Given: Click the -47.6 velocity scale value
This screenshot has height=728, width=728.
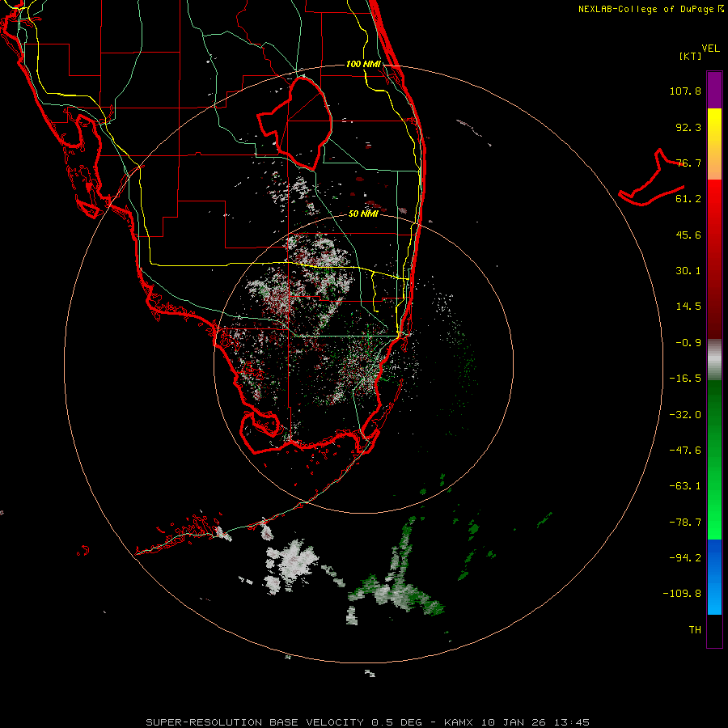Looking at the screenshot, I should (685, 451).
